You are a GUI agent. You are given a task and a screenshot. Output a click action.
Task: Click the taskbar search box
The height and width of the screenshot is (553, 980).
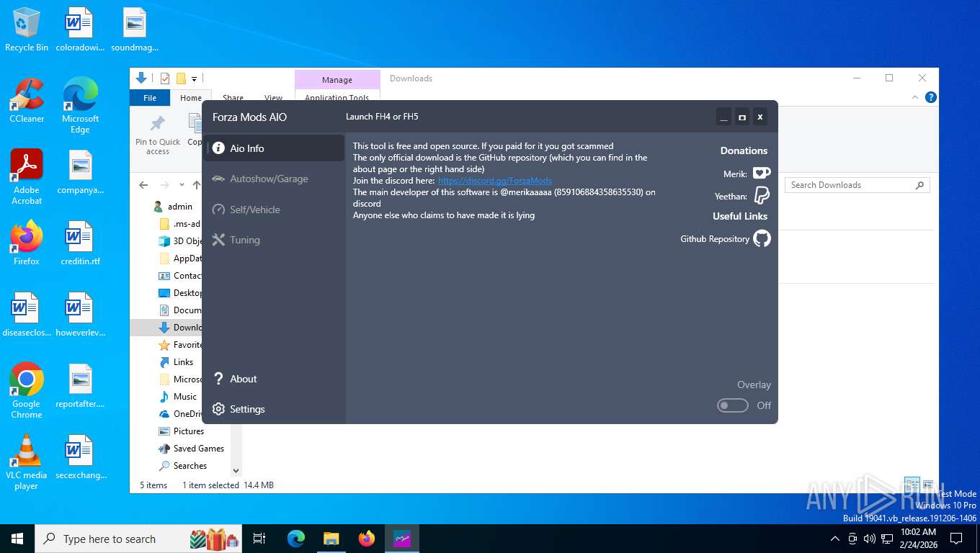point(138,539)
